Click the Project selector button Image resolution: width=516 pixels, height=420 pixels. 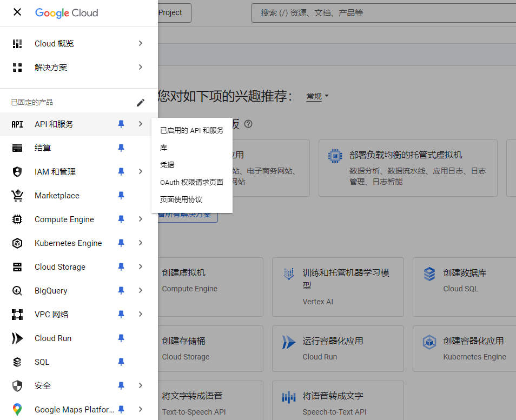(x=174, y=13)
